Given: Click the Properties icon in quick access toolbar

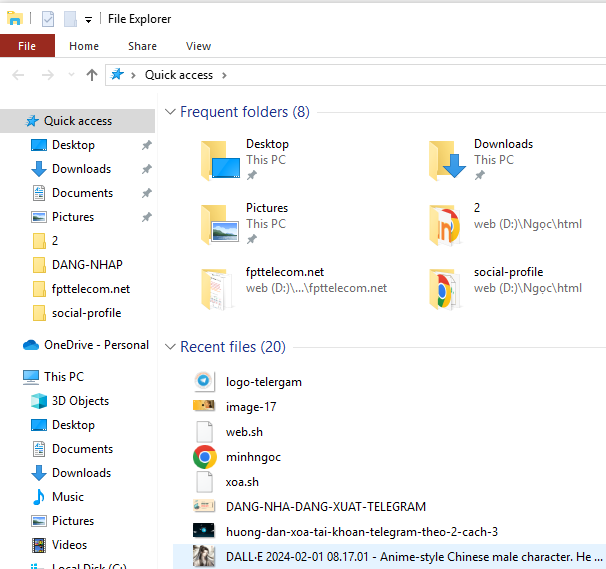Looking at the screenshot, I should tap(48, 19).
